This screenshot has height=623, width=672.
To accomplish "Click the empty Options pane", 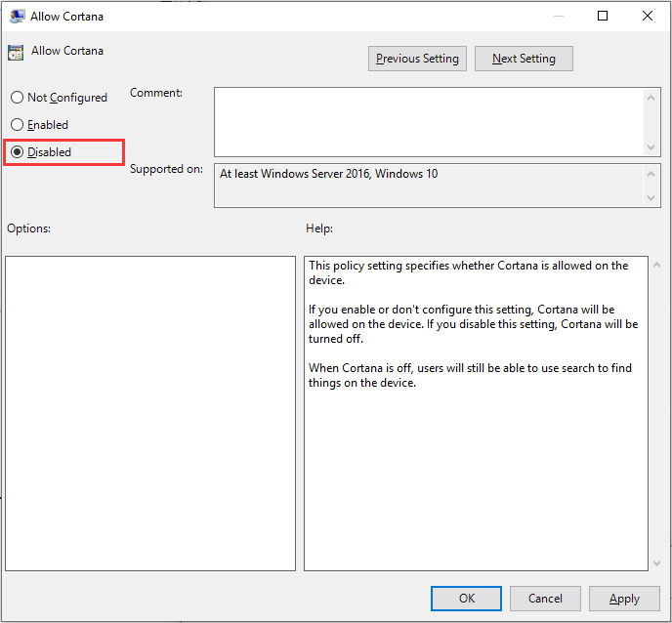I will coord(150,413).
